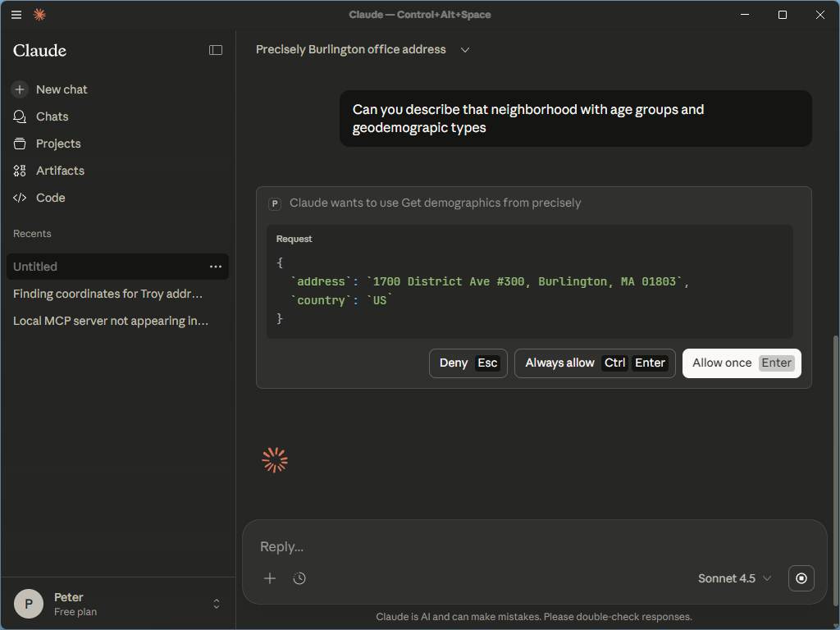Allow the demographics request once
This screenshot has width=840, height=630.
click(742, 363)
